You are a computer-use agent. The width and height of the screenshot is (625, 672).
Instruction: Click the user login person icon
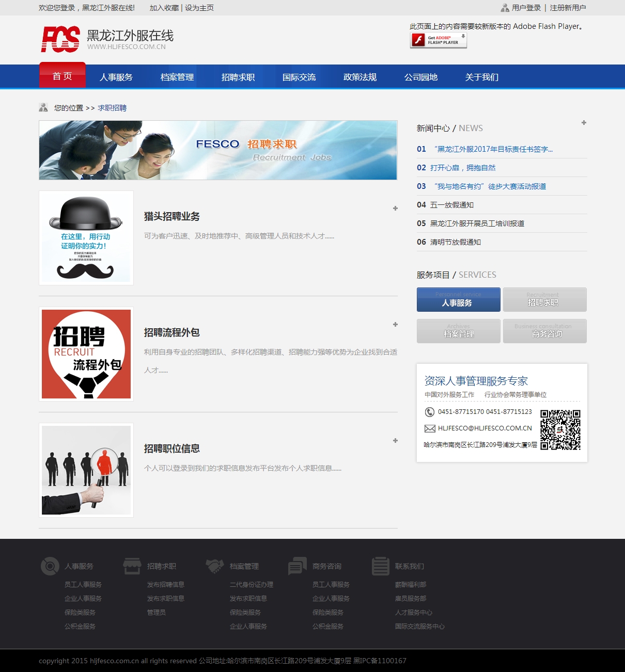(x=505, y=8)
